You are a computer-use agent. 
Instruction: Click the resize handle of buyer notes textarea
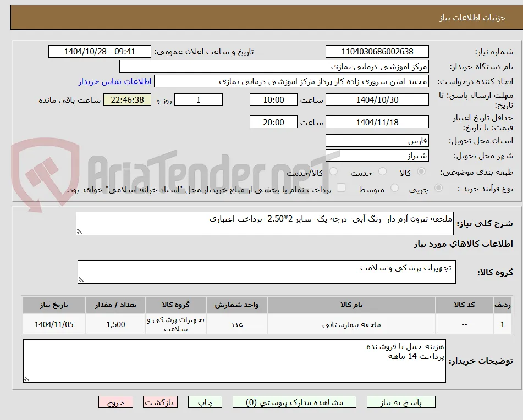point(27,378)
